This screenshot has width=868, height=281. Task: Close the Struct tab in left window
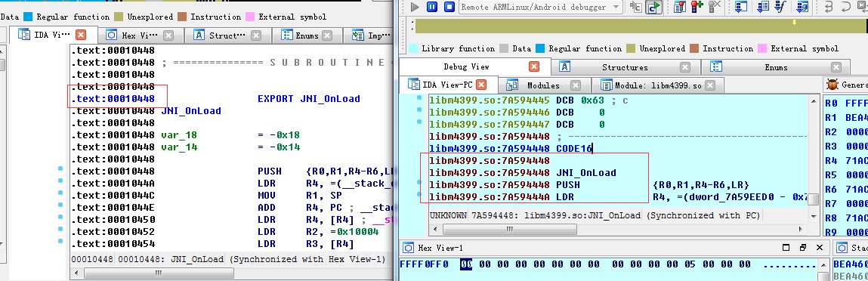tap(256, 36)
